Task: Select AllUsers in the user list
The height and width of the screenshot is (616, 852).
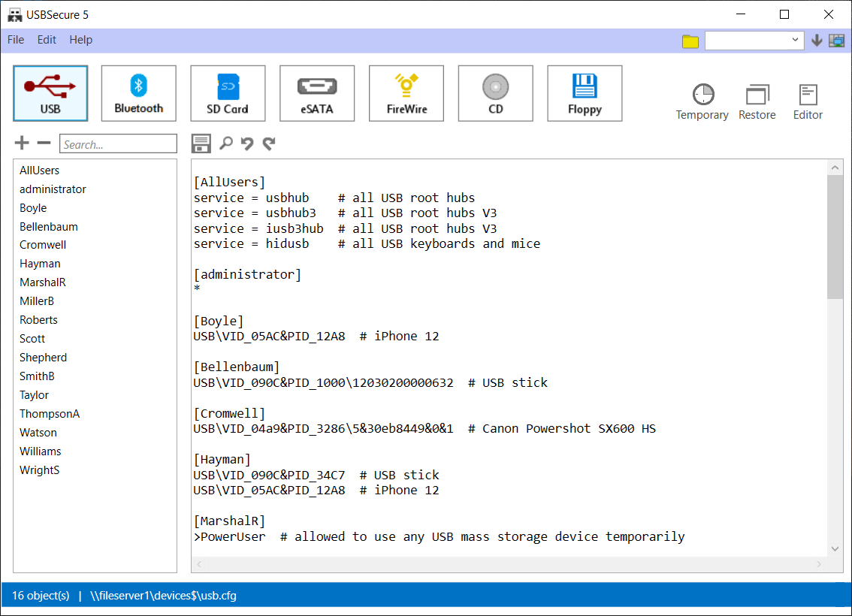Action: pyautogui.click(x=40, y=171)
